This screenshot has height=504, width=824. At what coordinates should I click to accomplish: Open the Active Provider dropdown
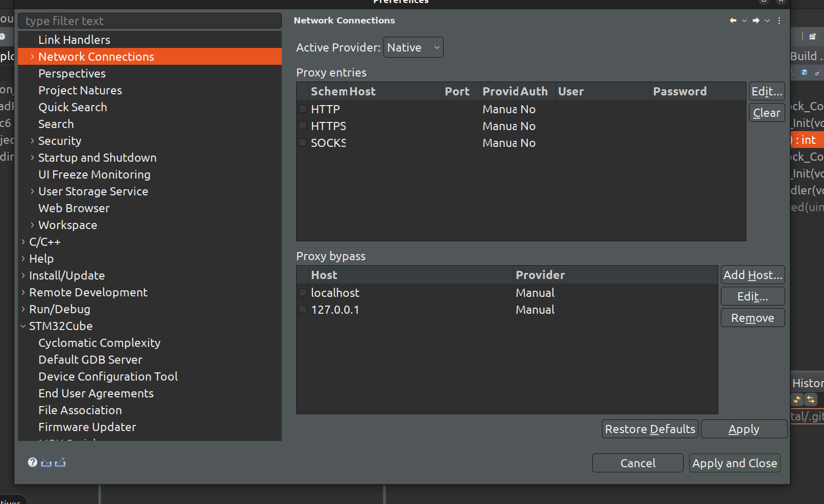pyautogui.click(x=413, y=47)
